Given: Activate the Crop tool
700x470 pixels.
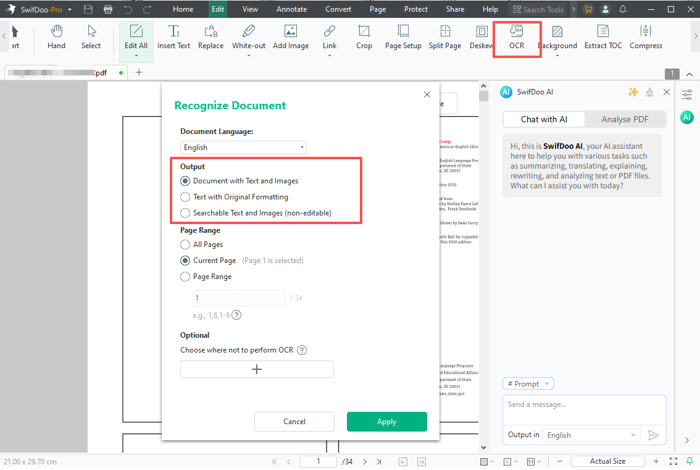Looking at the screenshot, I should point(364,37).
